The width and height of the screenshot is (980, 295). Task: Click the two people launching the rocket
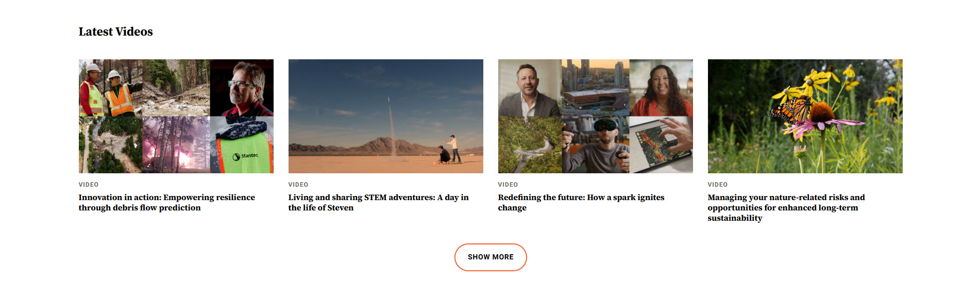[x=448, y=151]
